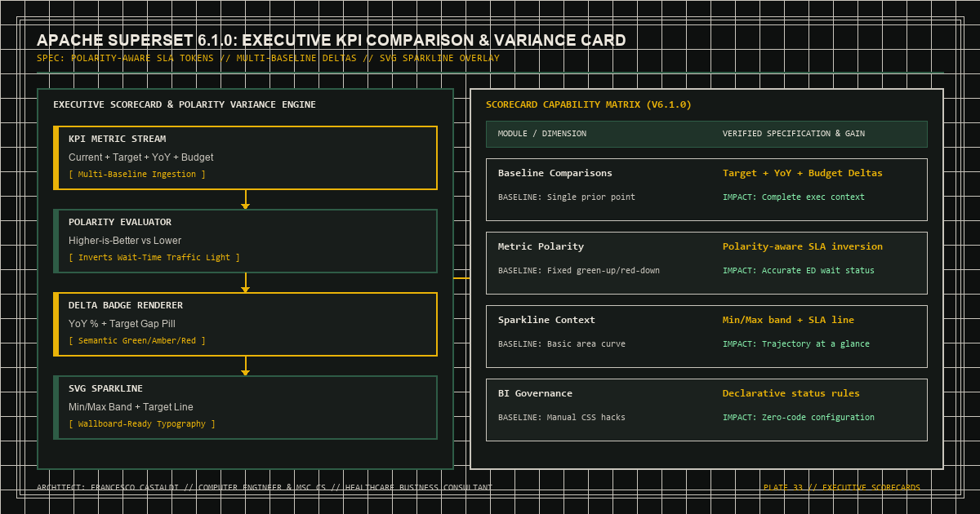The height and width of the screenshot is (514, 980).
Task: Click the architect credit line for Francesco Castaldi
Action: pos(265,488)
